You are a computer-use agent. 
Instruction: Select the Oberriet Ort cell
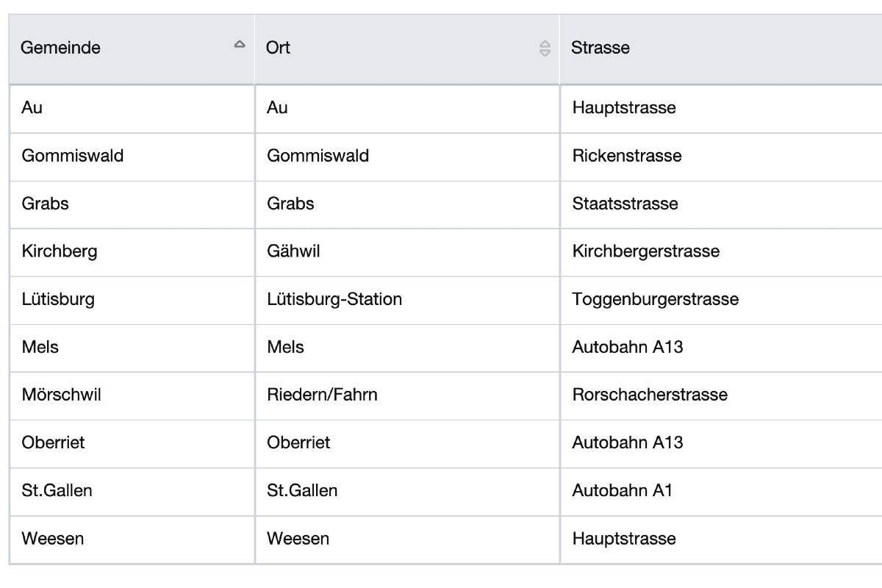pos(298,442)
